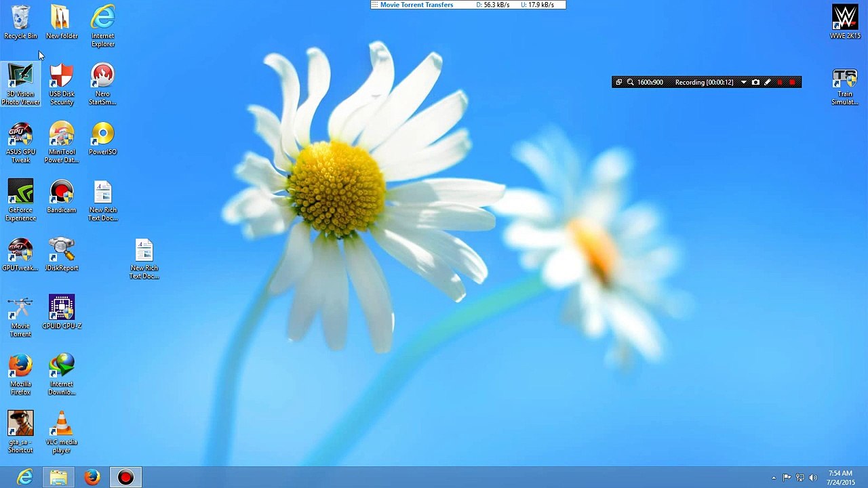This screenshot has width=868, height=488.
Task: Pause the recording with the red pause button
Action: coord(780,82)
